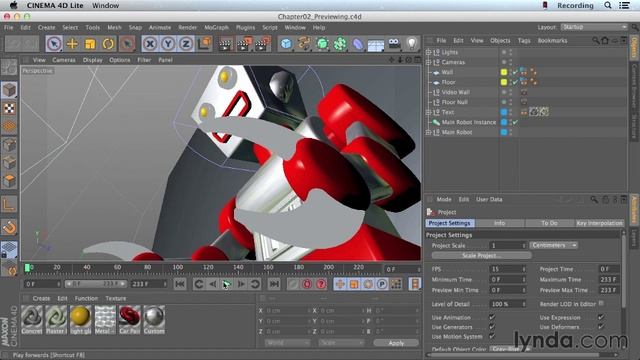
Task: Enable the Snap magnet icon
Action: click(9, 227)
